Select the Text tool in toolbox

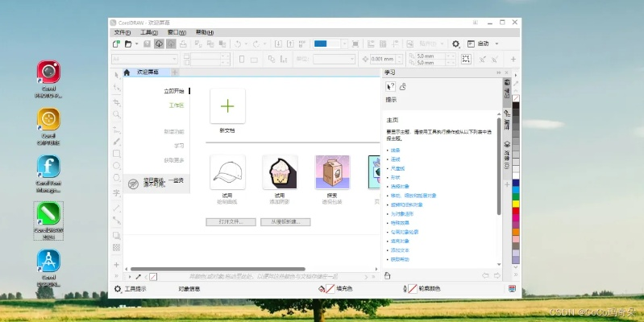tap(116, 193)
